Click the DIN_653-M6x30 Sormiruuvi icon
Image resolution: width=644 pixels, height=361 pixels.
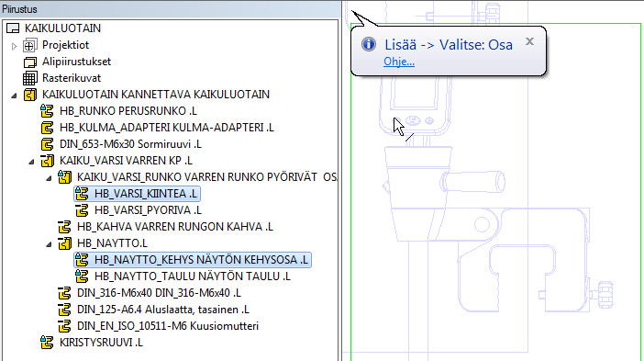coord(47,144)
